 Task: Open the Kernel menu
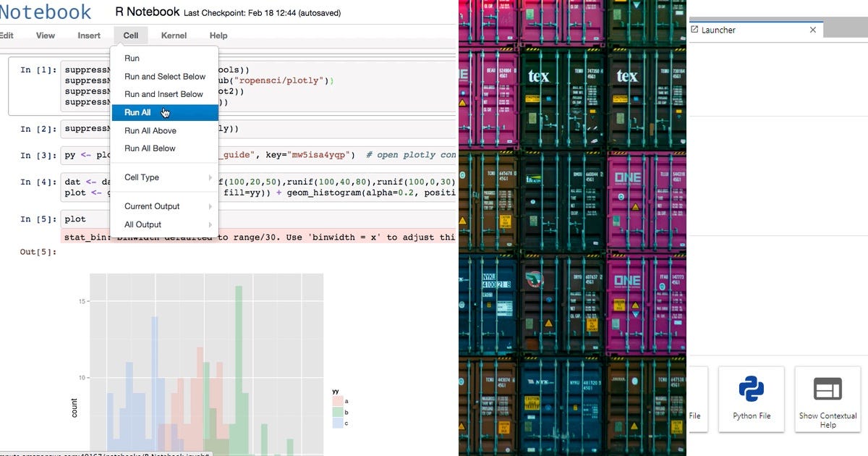tap(173, 35)
